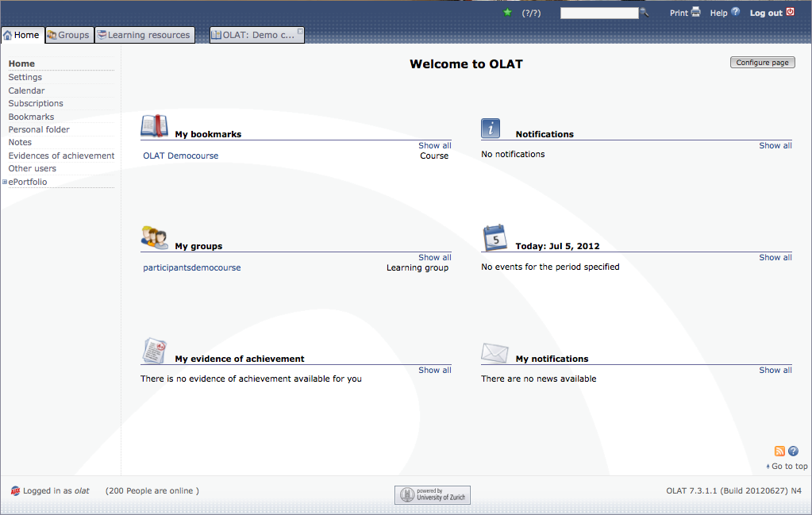Click the help icon beside the RSS icon

(793, 452)
